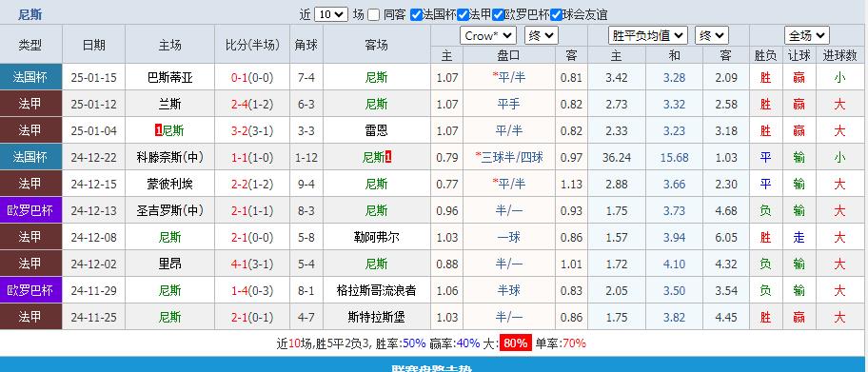868x372 pixels.
Task: Click the 欧罗巴杯 tag on 24-12-13 row
Action: point(30,210)
